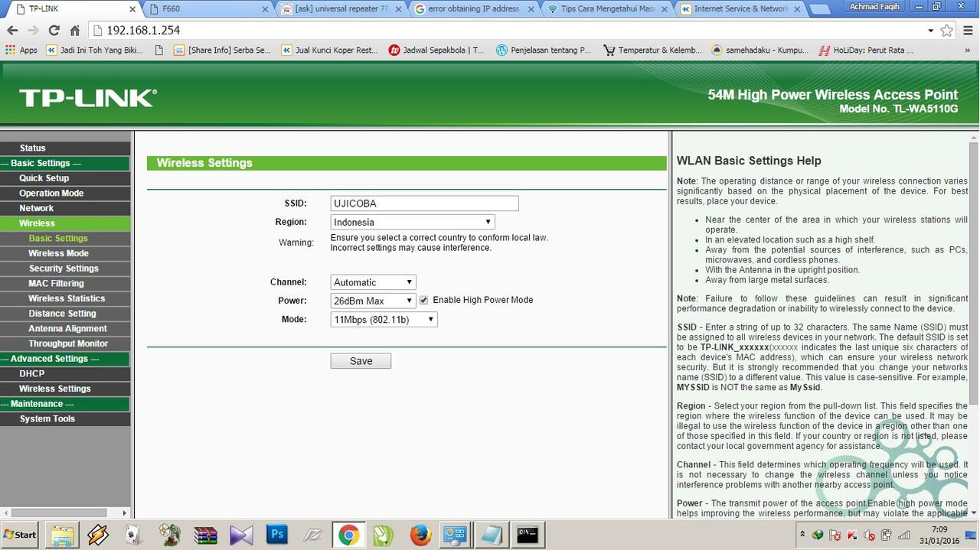Viewport: 980px width, 550px height.
Task: Click the SSID input field
Action: point(425,203)
